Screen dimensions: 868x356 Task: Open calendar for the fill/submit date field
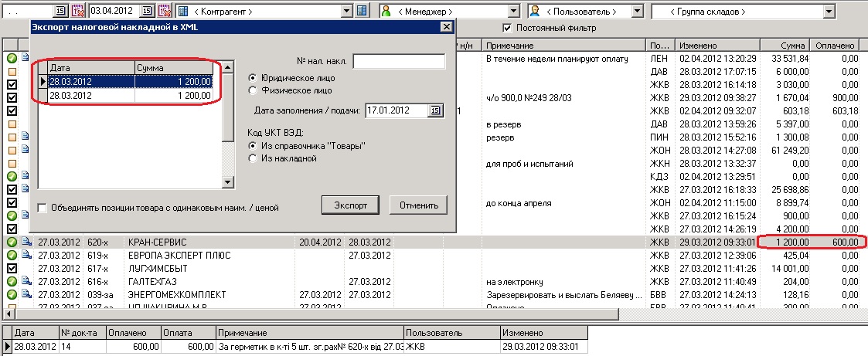[435, 111]
